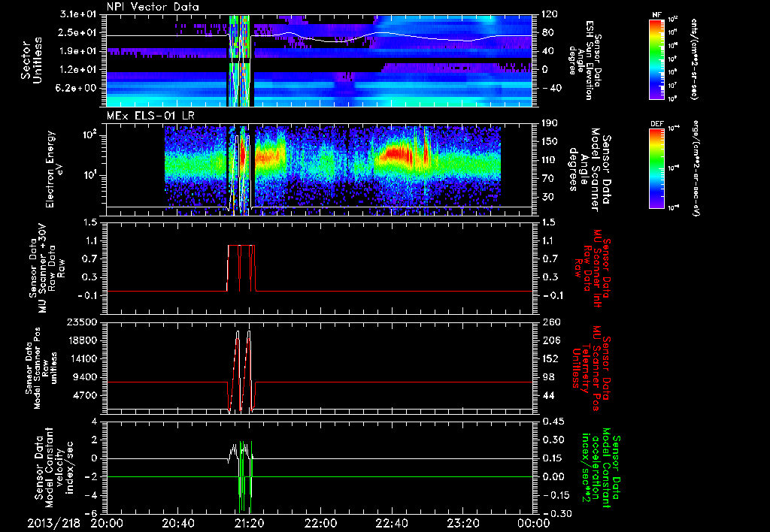Viewport: 770px width, 532px height.
Task: Click the 0.45 acceleration axis tick value
Action: pyautogui.click(x=553, y=421)
